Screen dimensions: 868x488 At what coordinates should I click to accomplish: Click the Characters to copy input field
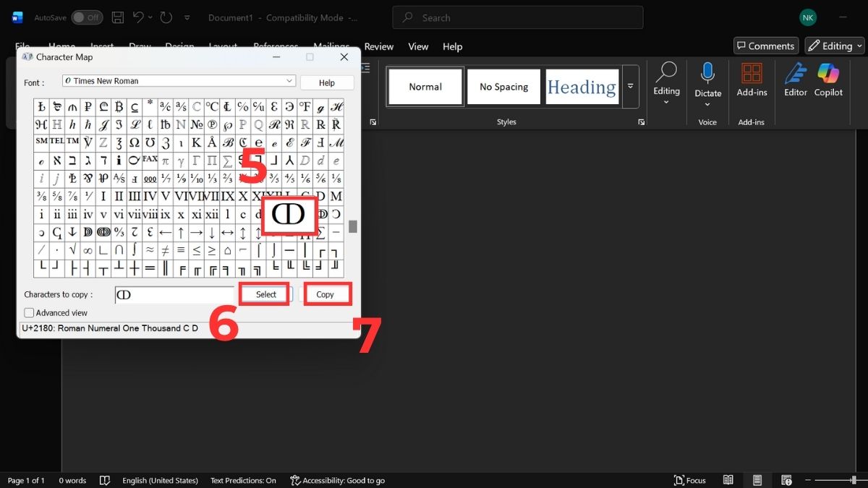(x=174, y=294)
